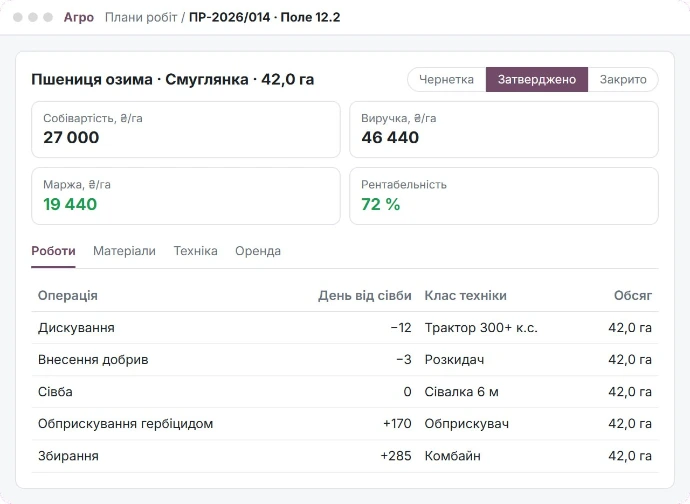Go back to Плани робіт breadcrumb

click(141, 17)
